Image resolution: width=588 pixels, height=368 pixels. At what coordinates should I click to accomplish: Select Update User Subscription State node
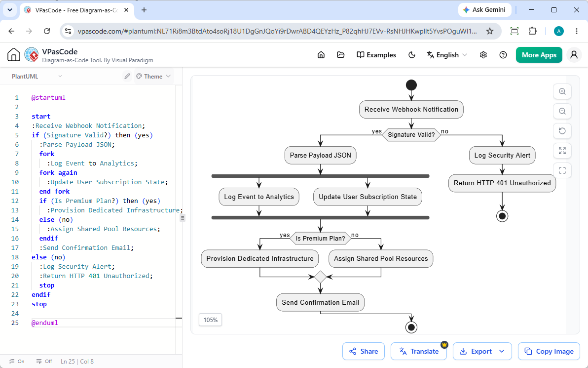[x=367, y=197]
